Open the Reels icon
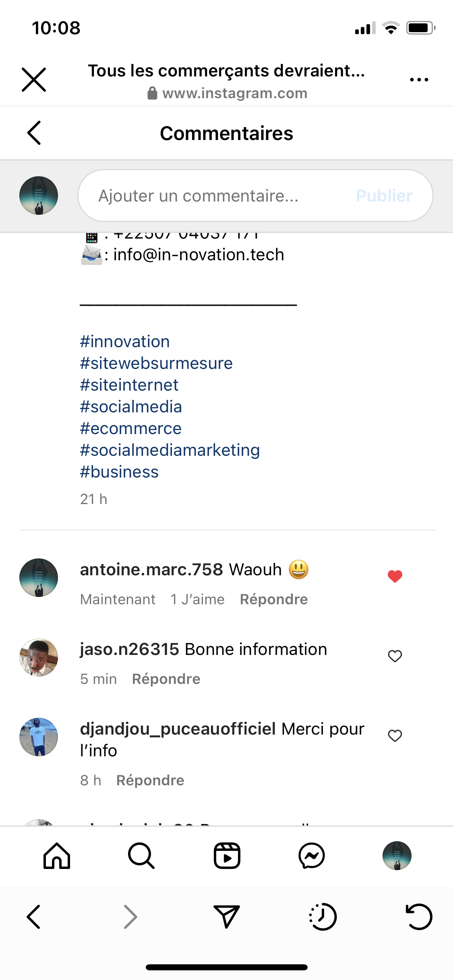Image resolution: width=453 pixels, height=980 pixels. [x=227, y=856]
